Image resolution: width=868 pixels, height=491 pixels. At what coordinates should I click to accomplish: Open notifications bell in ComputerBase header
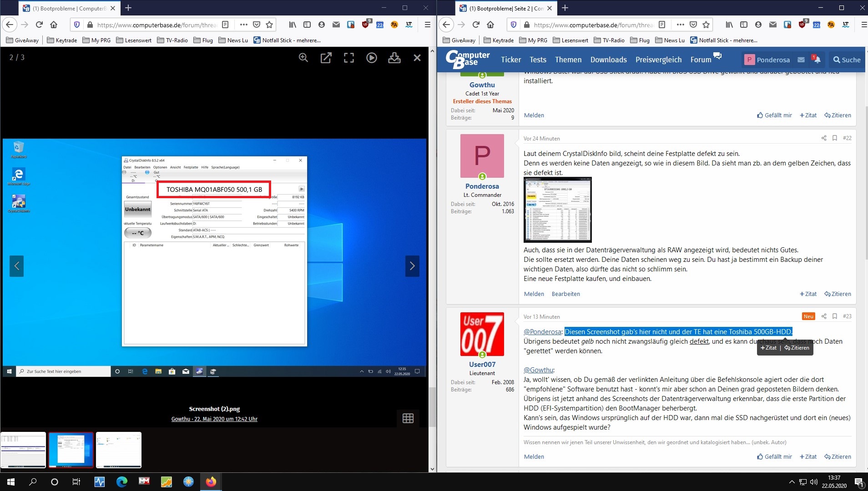click(x=817, y=60)
